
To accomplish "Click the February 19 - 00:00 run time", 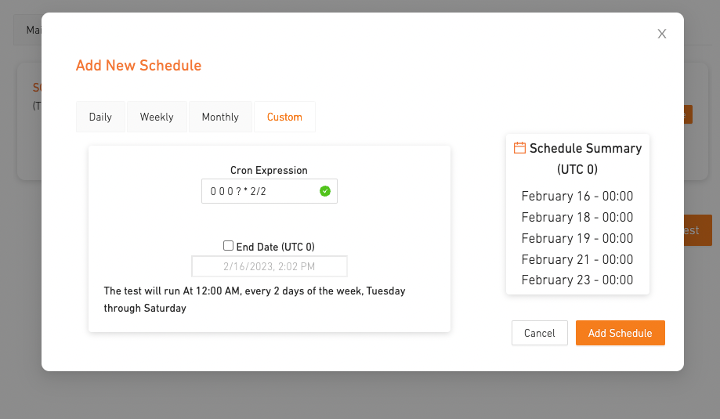I will (x=577, y=238).
